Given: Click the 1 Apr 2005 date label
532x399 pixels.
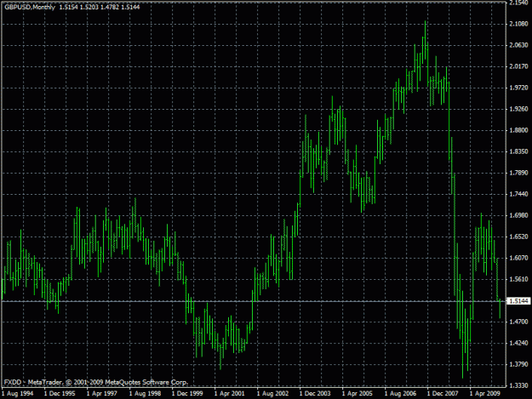Looking at the screenshot, I should tap(358, 394).
